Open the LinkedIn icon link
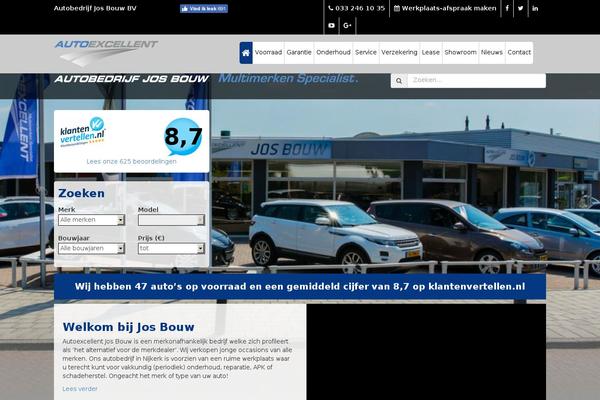The image size is (600, 400). [535, 8]
